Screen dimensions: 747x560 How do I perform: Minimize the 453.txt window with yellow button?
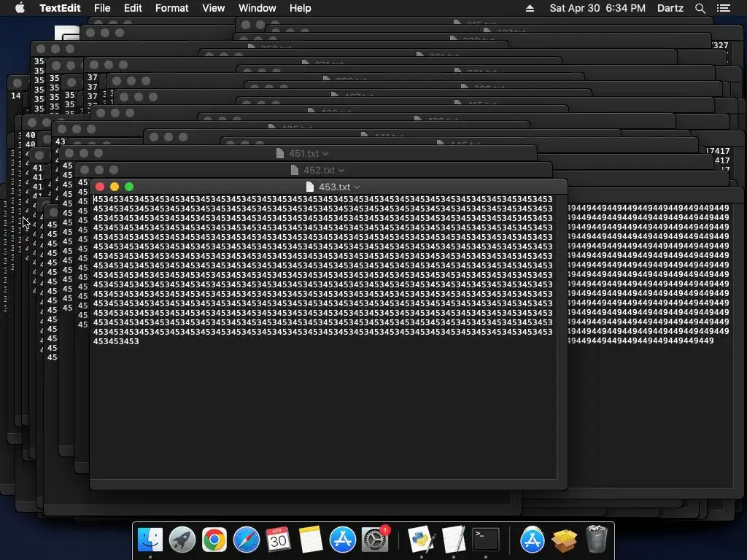click(115, 187)
